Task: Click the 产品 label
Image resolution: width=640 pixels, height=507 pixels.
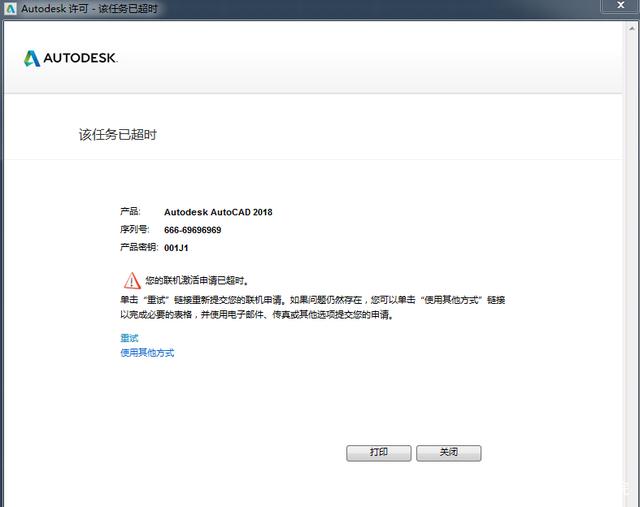Action: (130, 211)
